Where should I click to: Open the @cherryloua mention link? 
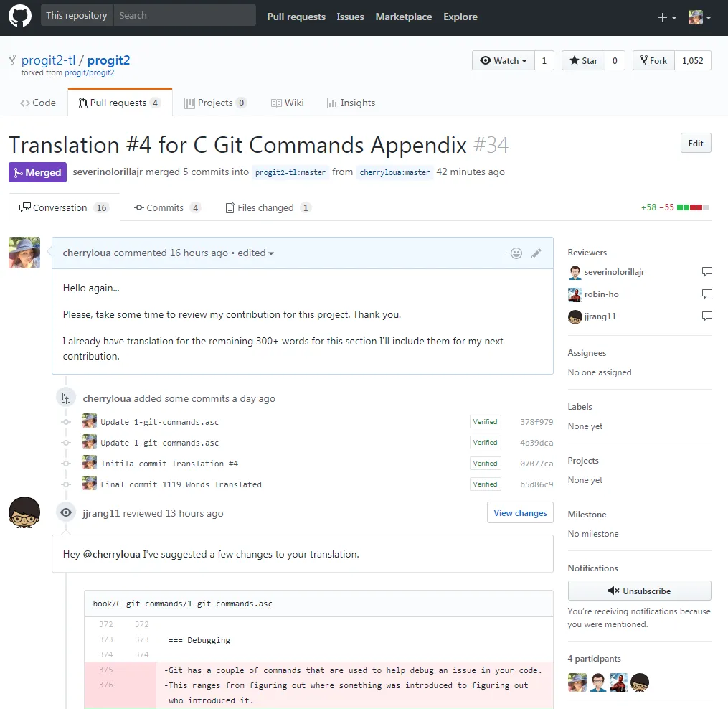[x=111, y=554]
